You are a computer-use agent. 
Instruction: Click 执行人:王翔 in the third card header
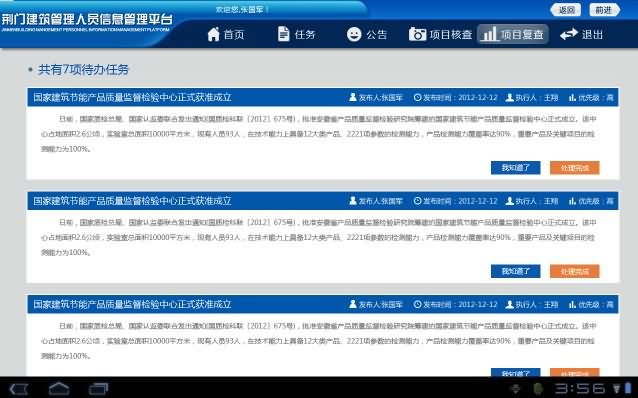click(531, 304)
